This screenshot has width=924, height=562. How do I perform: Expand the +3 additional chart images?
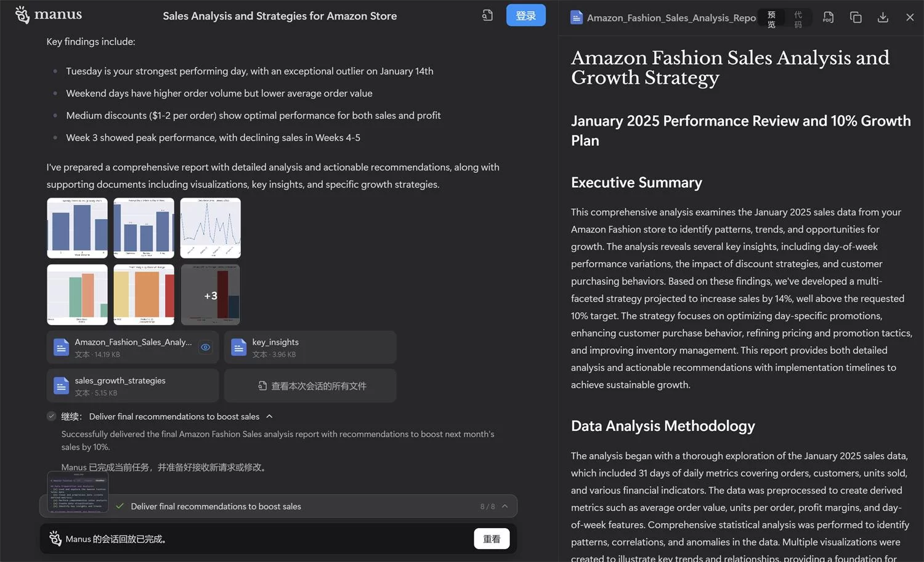(210, 295)
